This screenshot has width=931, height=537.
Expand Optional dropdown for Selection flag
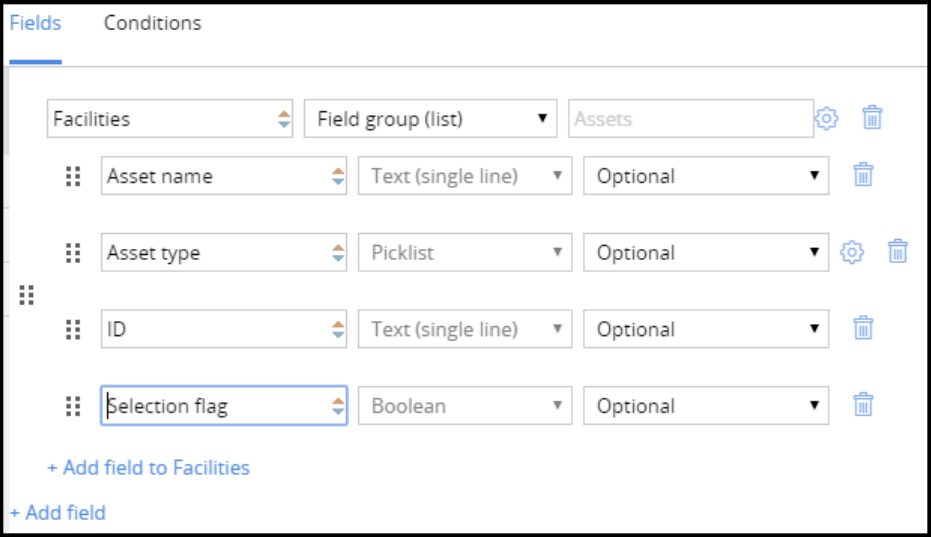[x=706, y=406]
